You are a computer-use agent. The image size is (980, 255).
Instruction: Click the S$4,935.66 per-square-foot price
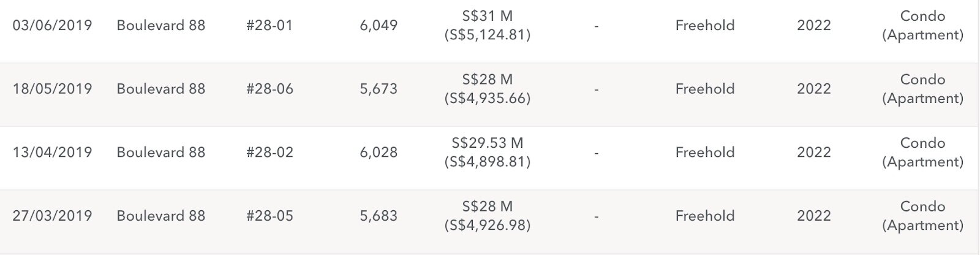[x=488, y=99]
